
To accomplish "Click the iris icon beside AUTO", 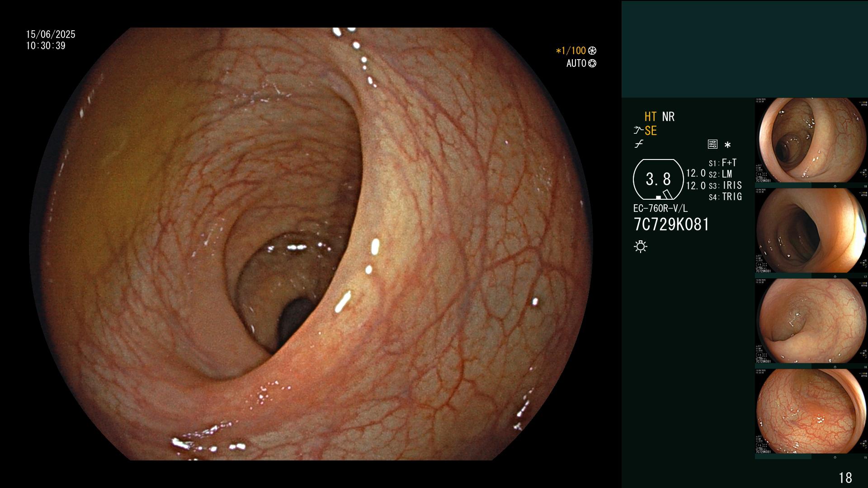I will point(592,63).
